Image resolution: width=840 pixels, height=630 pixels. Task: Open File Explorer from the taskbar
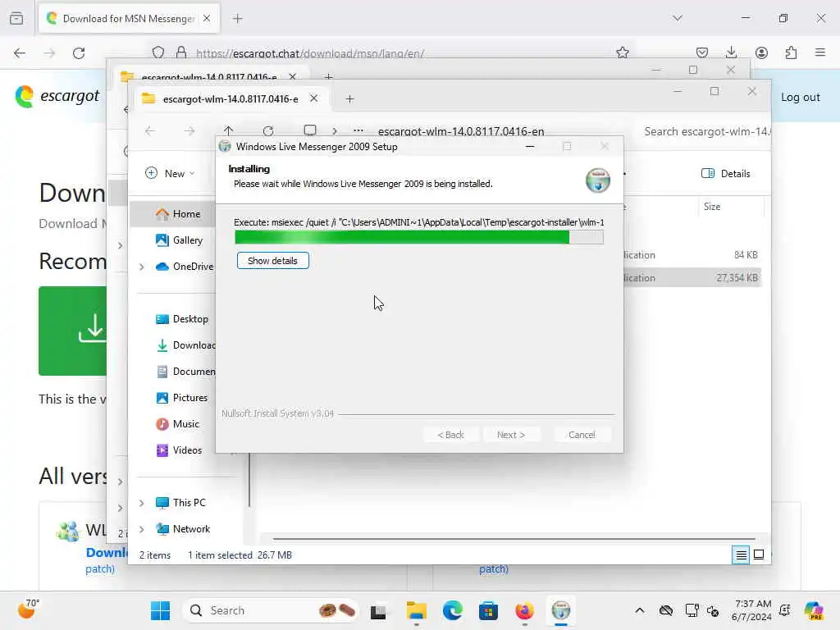point(416,610)
